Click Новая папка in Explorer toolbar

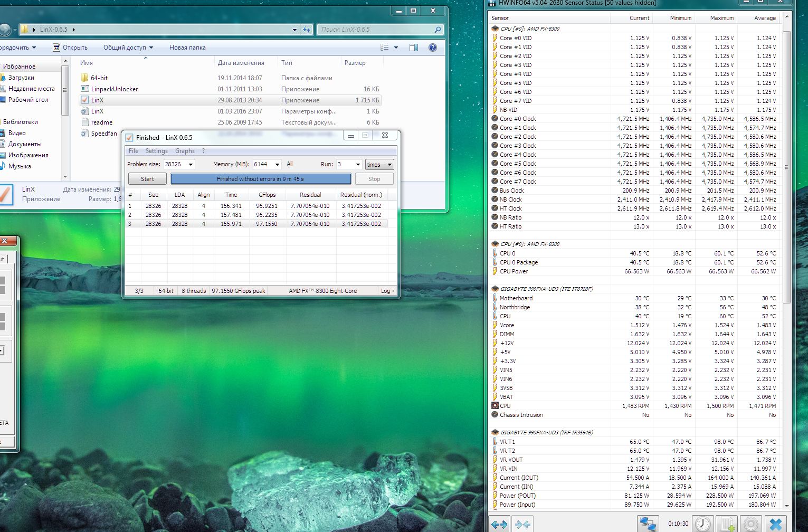click(x=187, y=47)
